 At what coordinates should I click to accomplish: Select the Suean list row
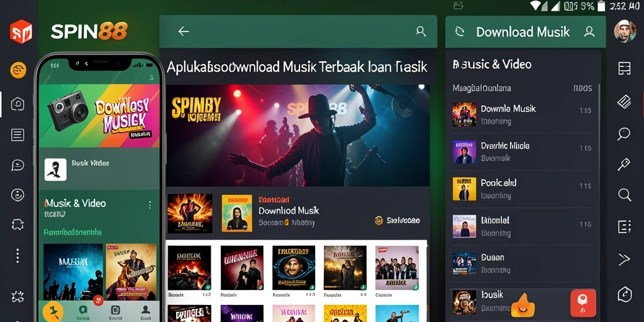523,264
